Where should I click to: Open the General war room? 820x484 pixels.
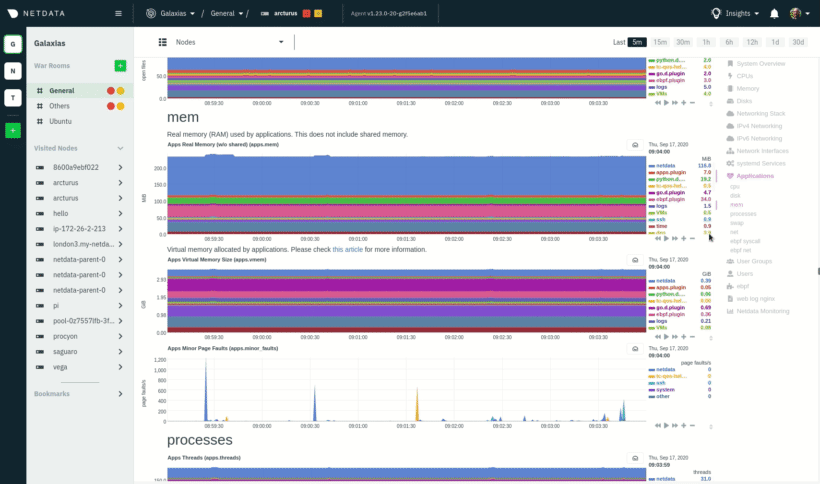coord(79,90)
